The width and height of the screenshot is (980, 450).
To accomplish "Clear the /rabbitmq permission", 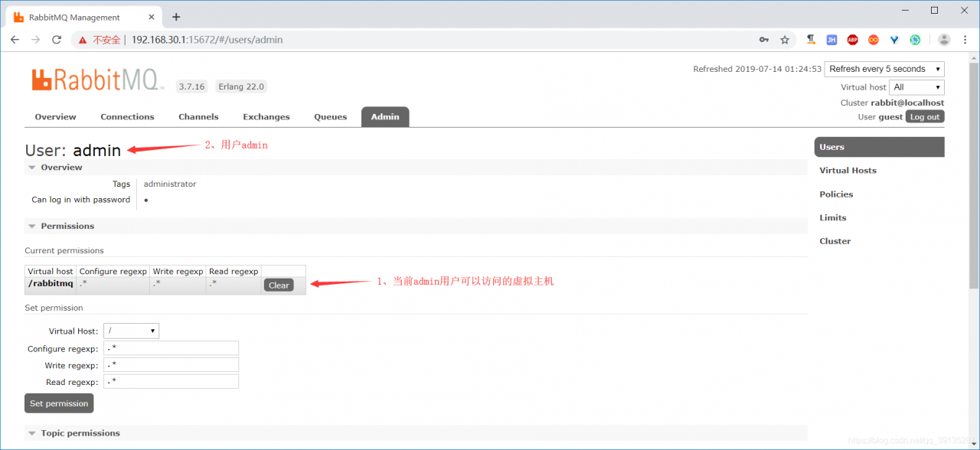I will pyautogui.click(x=279, y=285).
